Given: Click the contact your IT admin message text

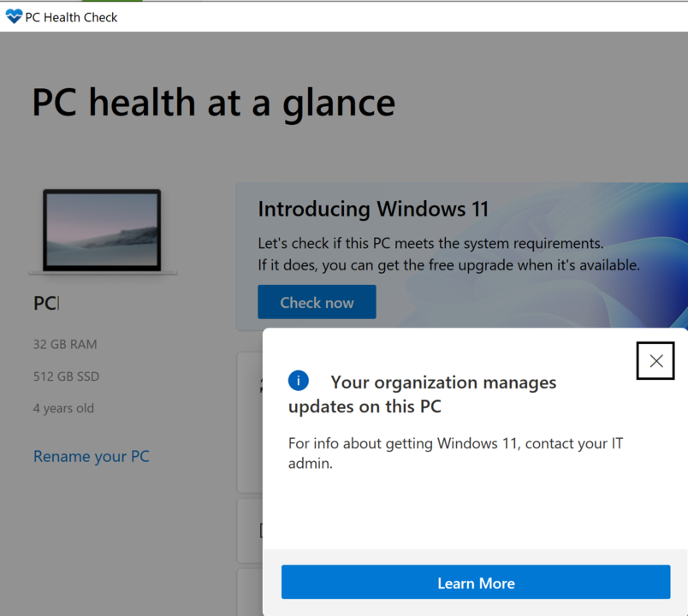Looking at the screenshot, I should click(455, 453).
